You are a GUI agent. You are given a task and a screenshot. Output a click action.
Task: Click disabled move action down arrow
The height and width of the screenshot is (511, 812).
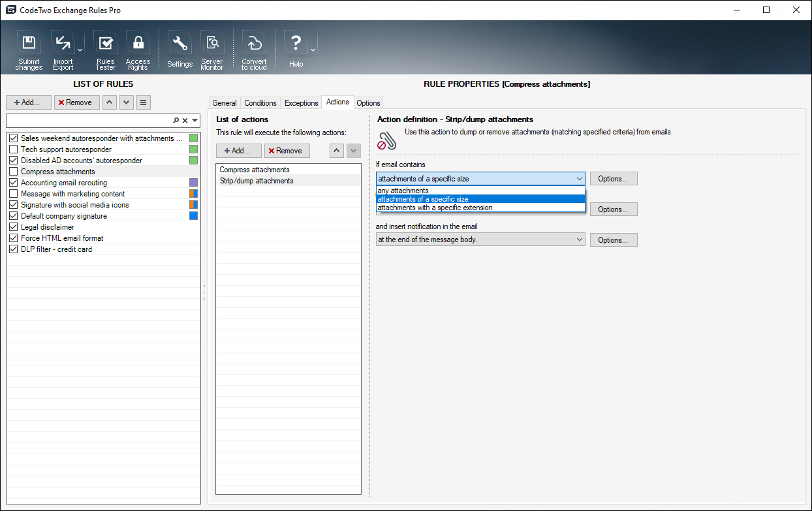point(353,151)
